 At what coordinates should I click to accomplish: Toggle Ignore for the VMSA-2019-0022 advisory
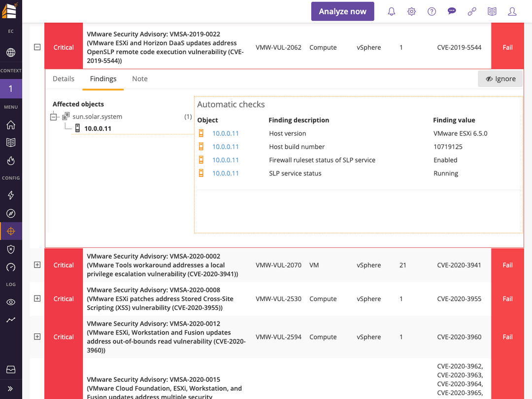tap(500, 78)
